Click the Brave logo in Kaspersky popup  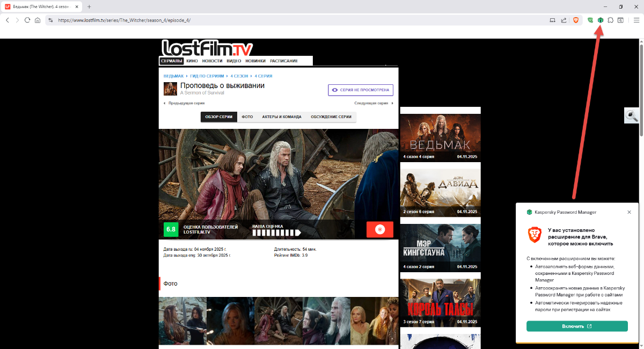(535, 235)
